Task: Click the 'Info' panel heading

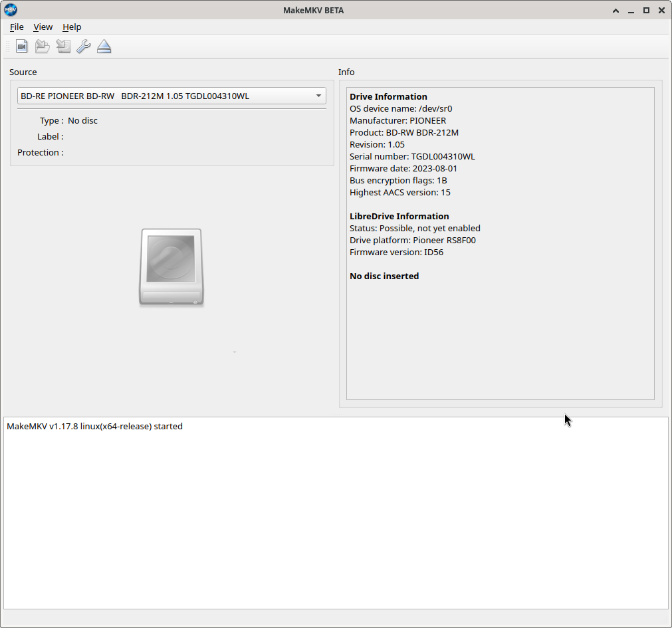Action: coord(346,72)
